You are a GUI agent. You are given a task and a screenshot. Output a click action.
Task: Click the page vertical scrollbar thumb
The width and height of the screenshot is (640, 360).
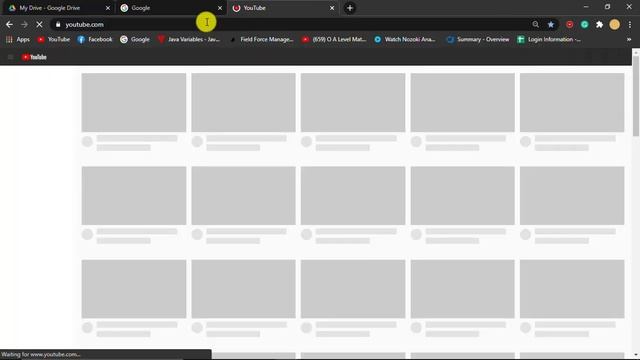(x=636, y=96)
